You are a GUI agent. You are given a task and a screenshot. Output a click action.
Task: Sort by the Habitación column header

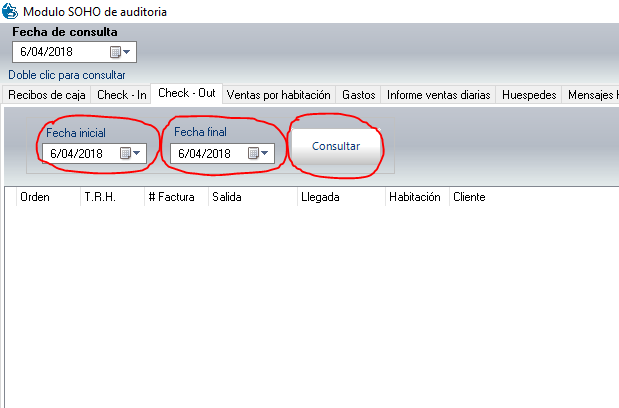click(x=413, y=197)
